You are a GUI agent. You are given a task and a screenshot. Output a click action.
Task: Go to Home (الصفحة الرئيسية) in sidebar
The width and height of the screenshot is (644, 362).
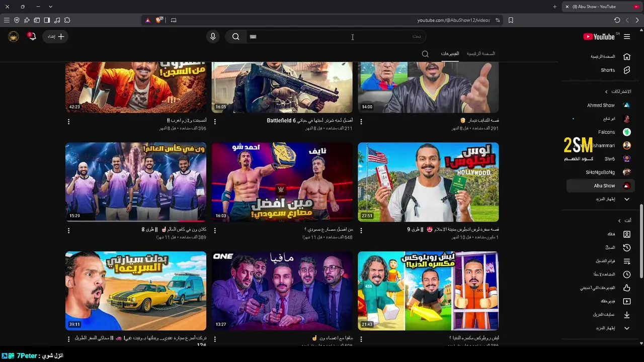click(x=610, y=57)
